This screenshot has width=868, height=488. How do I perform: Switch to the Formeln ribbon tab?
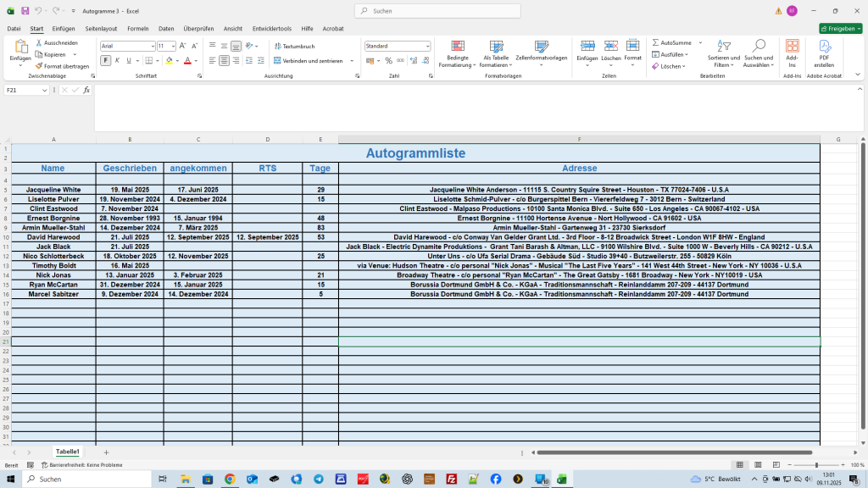tap(137, 28)
